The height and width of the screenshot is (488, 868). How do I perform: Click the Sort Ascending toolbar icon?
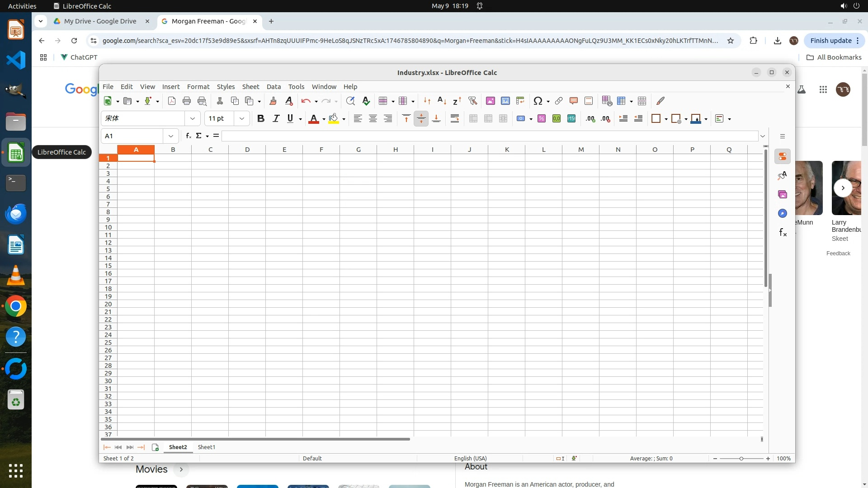pos(442,101)
